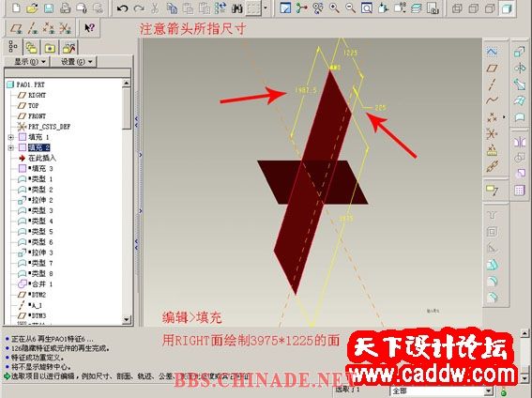Select the 合并 1 feature in tree
The width and height of the screenshot is (532, 398).
tap(41, 284)
